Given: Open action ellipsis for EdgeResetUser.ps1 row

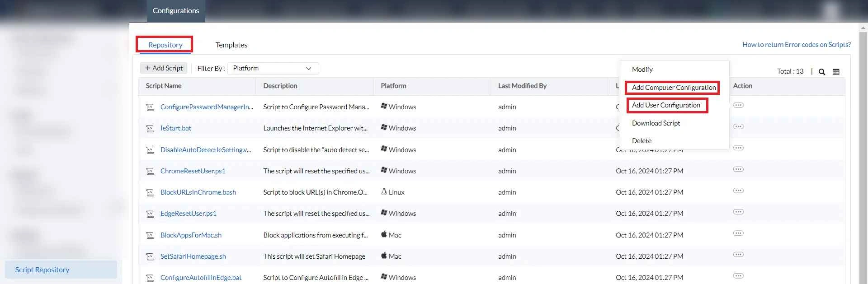Looking at the screenshot, I should pyautogui.click(x=738, y=212).
